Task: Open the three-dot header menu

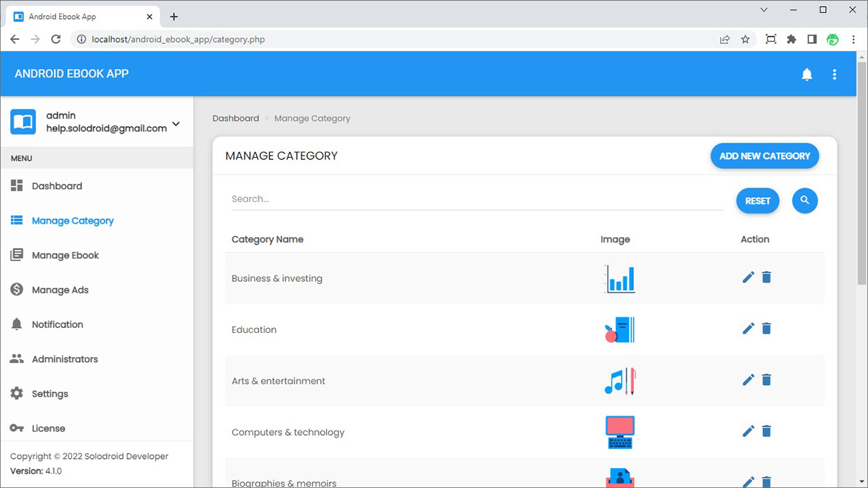Action: 835,75
